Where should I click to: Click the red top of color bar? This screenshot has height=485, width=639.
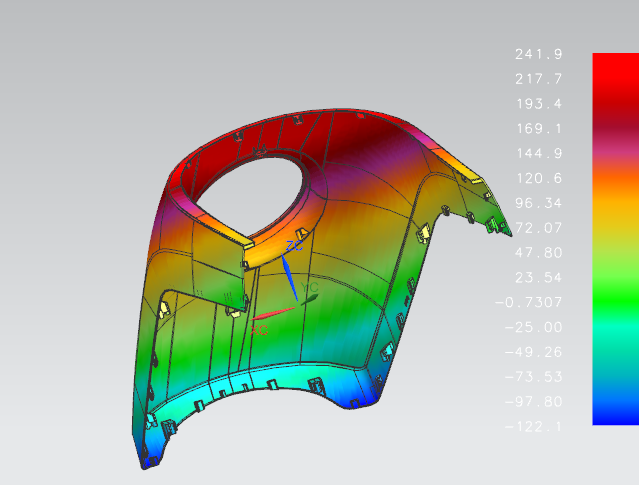pyautogui.click(x=615, y=67)
